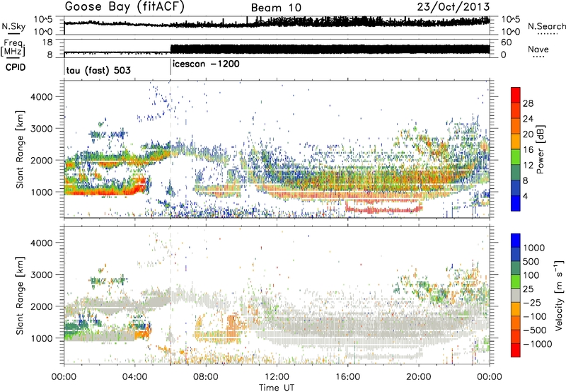The width and height of the screenshot is (566, 392).
Task: Click the '-1000' tick on the velocity colorbar
Action: 538,344
